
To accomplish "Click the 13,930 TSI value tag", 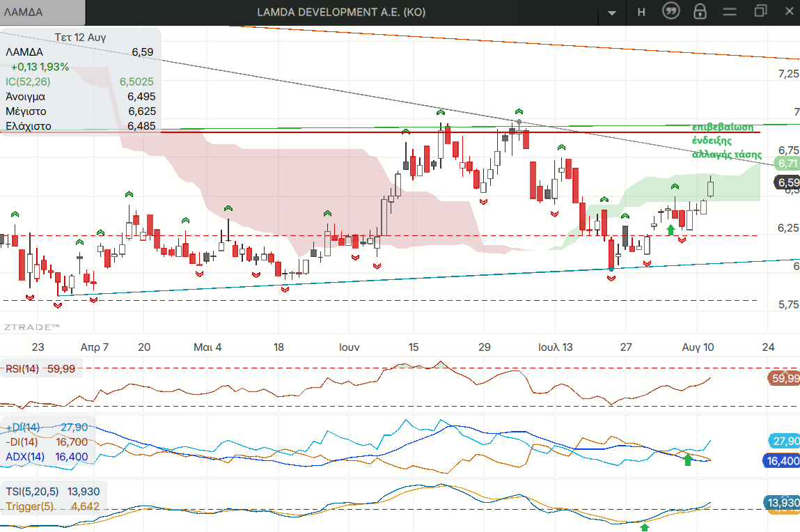I will click(782, 503).
